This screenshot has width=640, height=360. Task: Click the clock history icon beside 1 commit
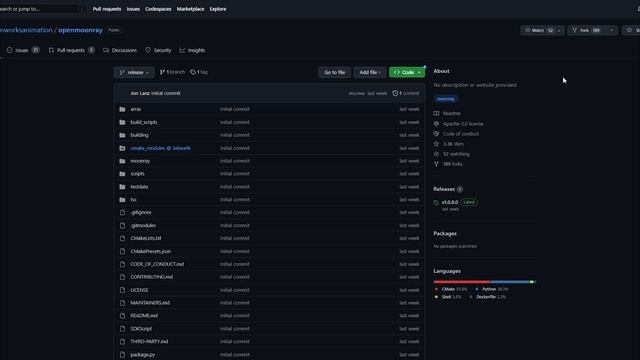point(395,93)
